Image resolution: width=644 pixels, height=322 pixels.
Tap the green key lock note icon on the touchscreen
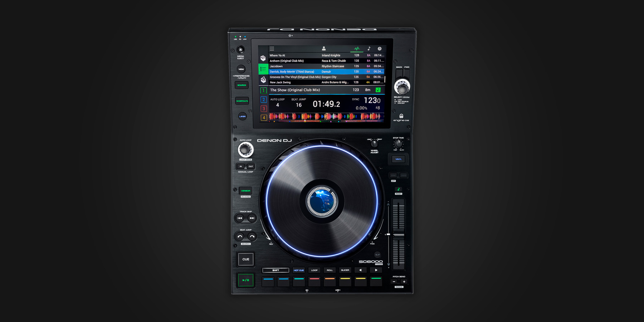click(378, 90)
